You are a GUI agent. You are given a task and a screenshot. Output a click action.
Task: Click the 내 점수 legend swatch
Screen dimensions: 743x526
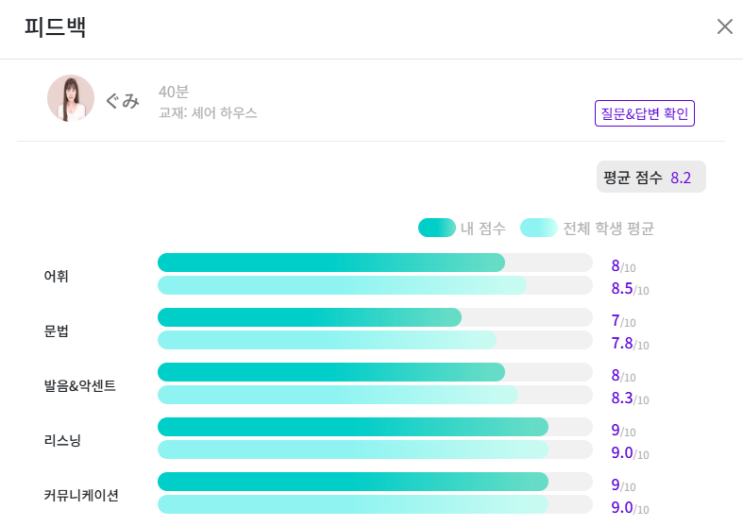[x=436, y=228]
